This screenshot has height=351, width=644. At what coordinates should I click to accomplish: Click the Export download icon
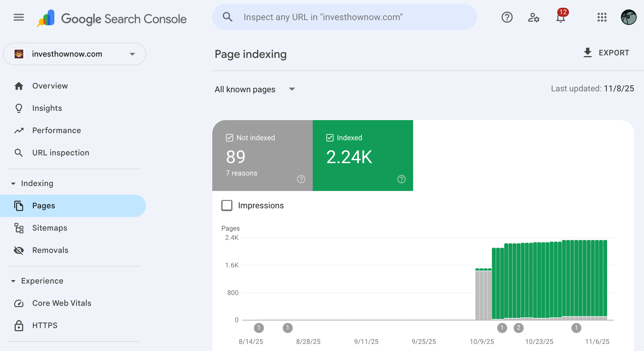(587, 53)
